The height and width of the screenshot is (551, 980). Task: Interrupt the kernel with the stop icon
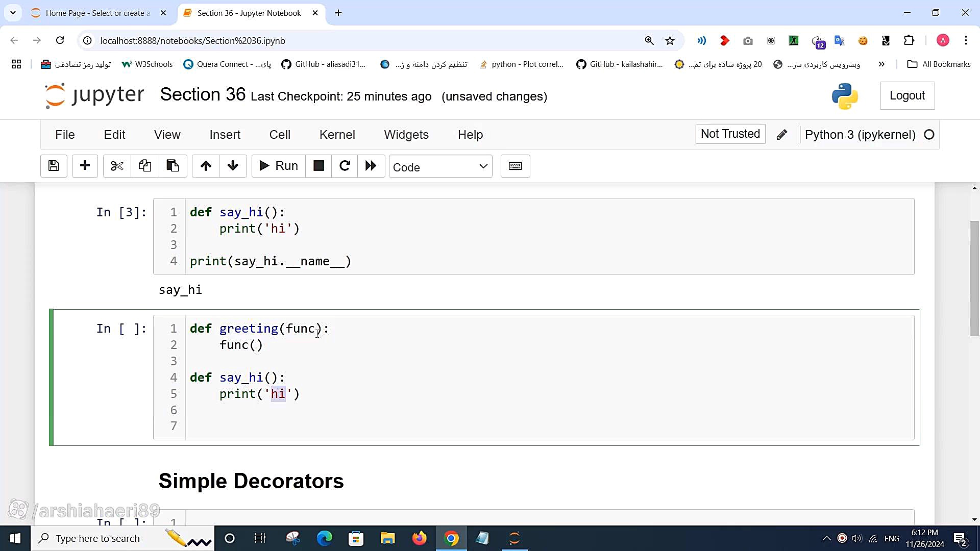318,166
